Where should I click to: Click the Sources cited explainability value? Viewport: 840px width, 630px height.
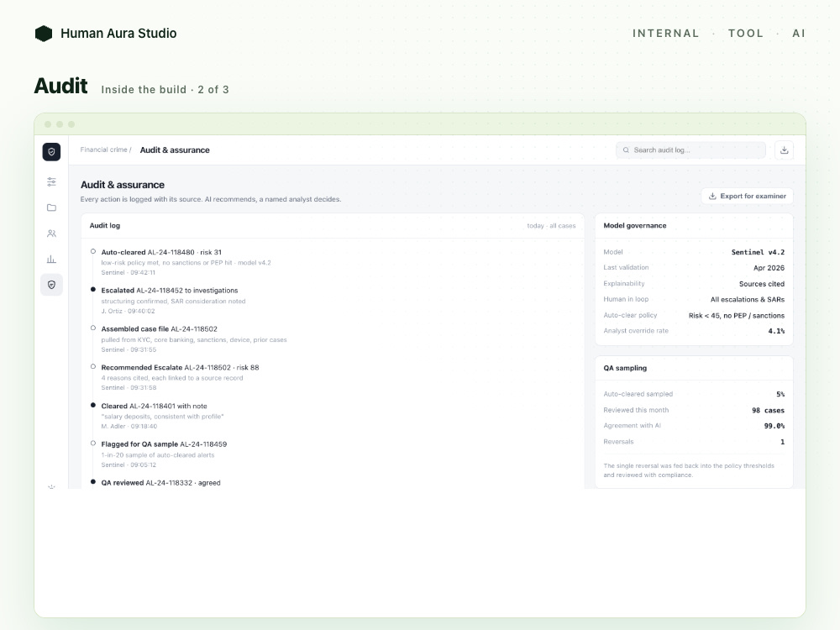point(762,284)
